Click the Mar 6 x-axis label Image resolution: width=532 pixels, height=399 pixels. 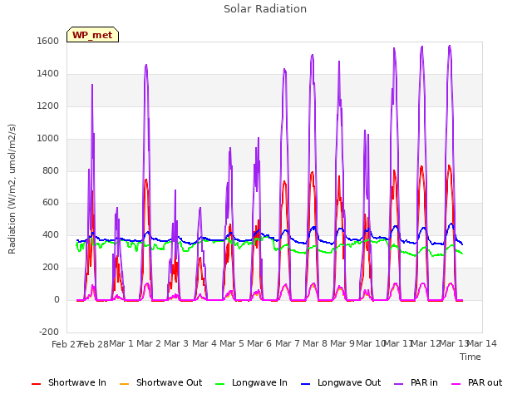259,343
